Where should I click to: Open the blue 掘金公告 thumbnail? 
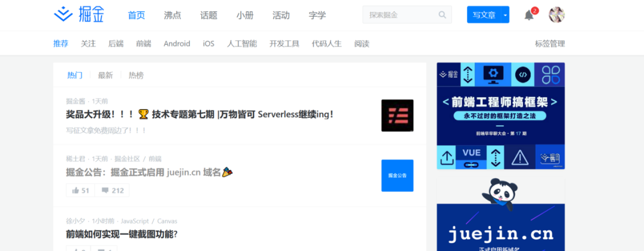(397, 175)
